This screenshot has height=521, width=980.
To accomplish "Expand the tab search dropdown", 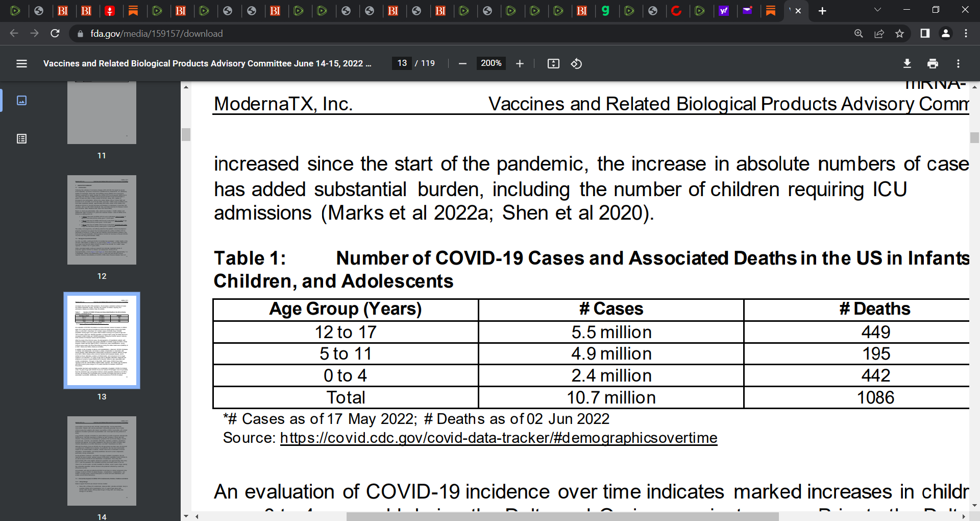I will [877, 10].
